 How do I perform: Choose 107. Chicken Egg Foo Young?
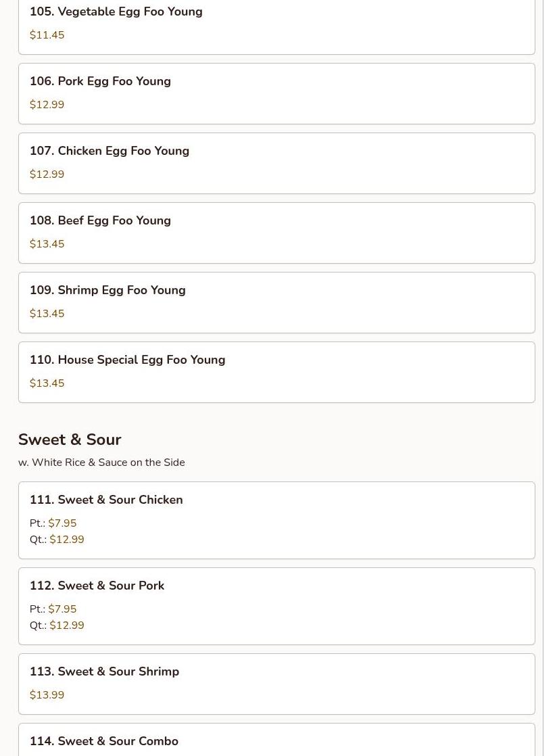pyautogui.click(x=109, y=151)
